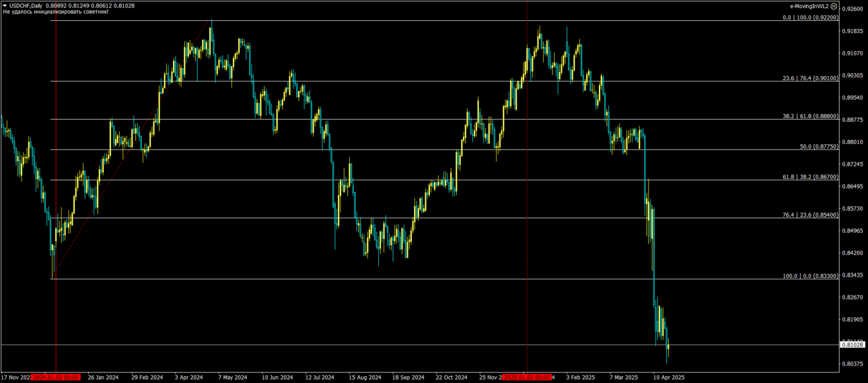The height and width of the screenshot is (383, 868).
Task: Click the 0.92600 price scale value
Action: click(x=853, y=9)
